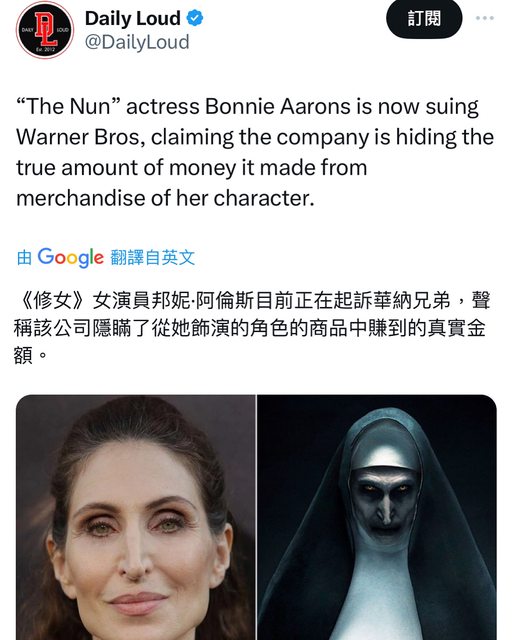This screenshot has width=513, height=640.
Task: Click the Daily Loud display name
Action: pyautogui.click(x=133, y=18)
